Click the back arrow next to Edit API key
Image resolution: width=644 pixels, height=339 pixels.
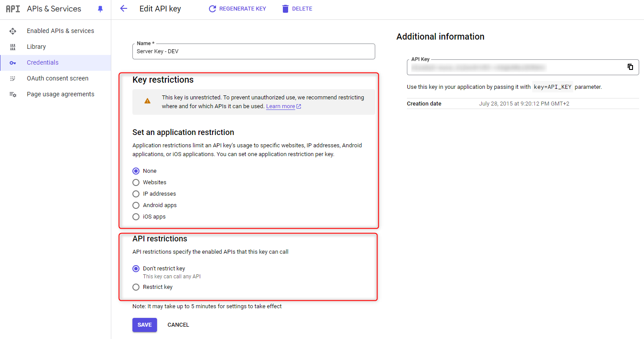click(x=124, y=8)
